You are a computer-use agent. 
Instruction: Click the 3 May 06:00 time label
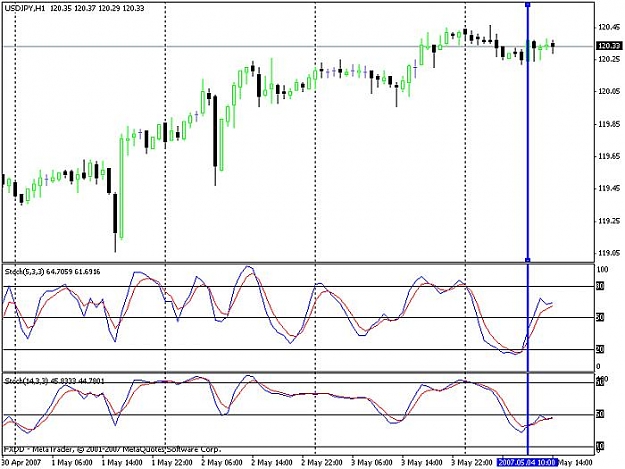click(x=372, y=463)
